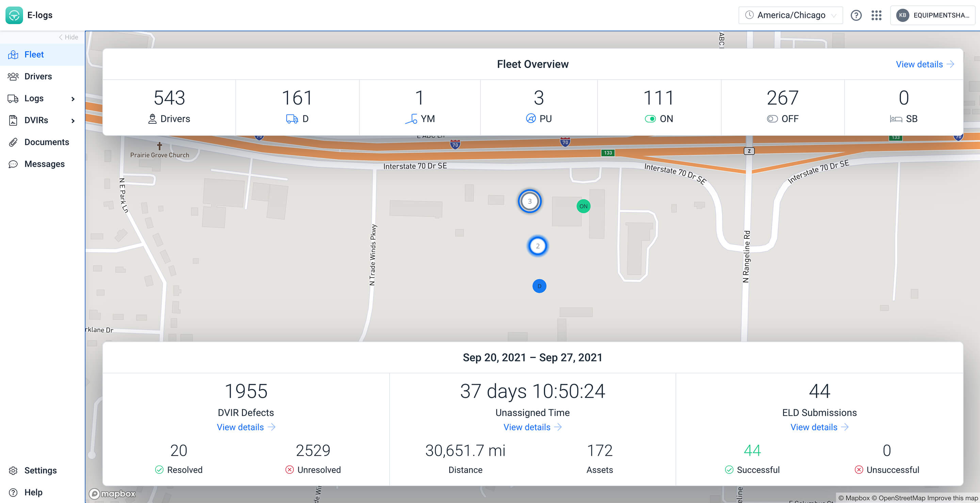View details for DVIR Defects
The width and height of the screenshot is (980, 503).
(x=246, y=427)
